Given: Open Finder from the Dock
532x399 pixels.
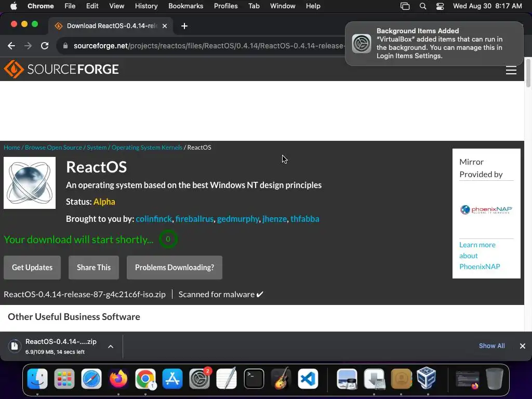Looking at the screenshot, I should pyautogui.click(x=37, y=379).
